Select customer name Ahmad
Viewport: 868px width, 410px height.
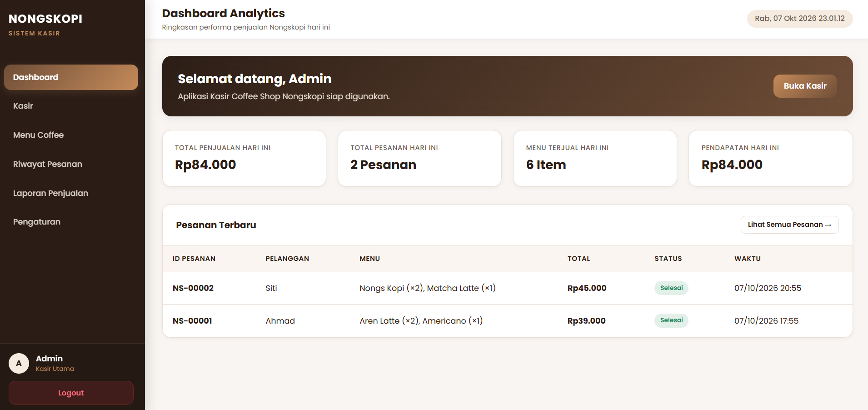[x=280, y=321]
